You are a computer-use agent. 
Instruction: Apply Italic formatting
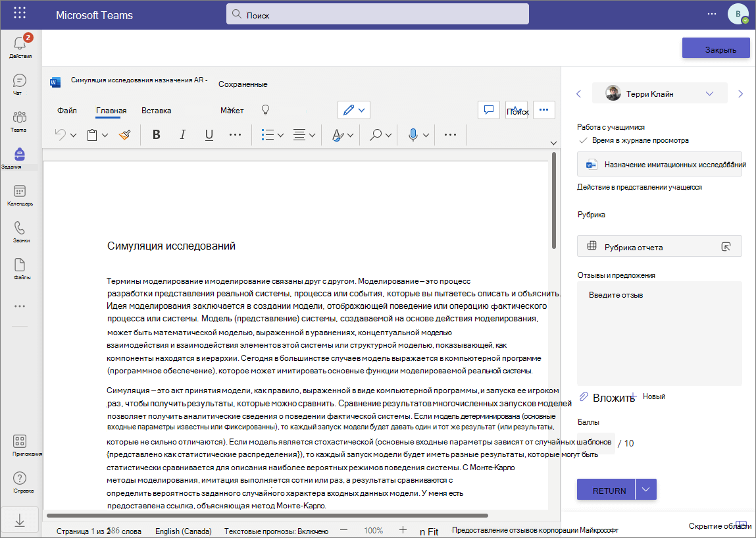click(182, 134)
